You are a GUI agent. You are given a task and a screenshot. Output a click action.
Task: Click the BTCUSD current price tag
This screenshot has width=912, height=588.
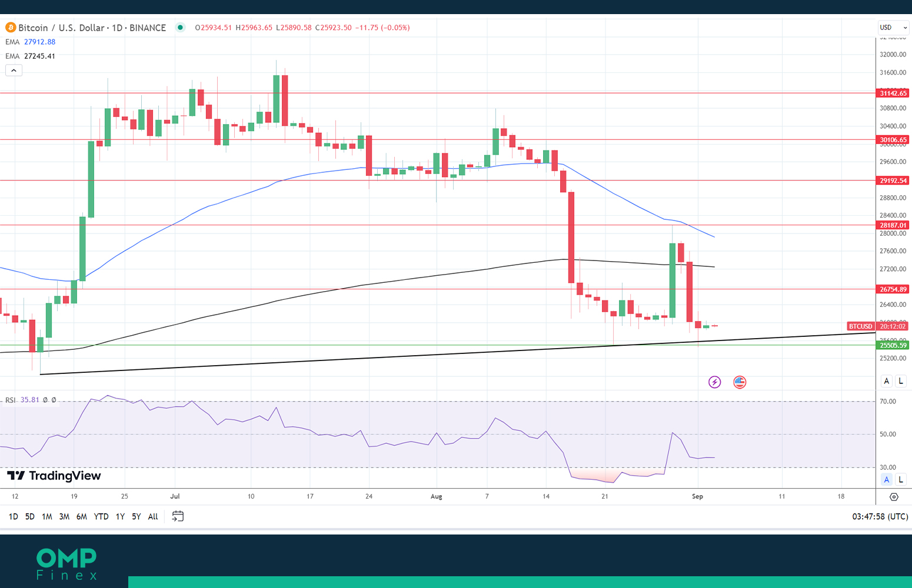pyautogui.click(x=861, y=326)
